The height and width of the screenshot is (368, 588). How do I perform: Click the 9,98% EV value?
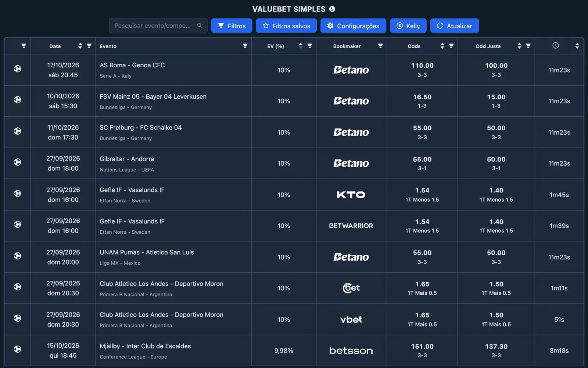click(284, 351)
